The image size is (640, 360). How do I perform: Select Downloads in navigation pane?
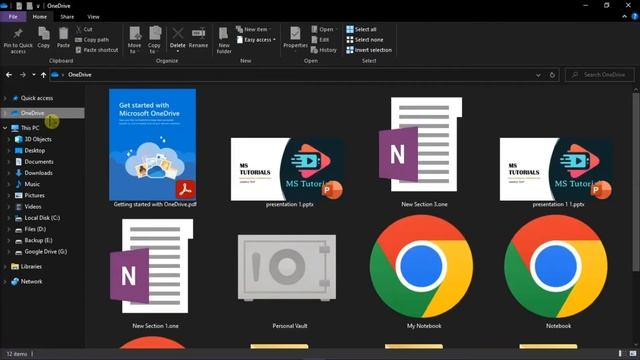pos(38,173)
